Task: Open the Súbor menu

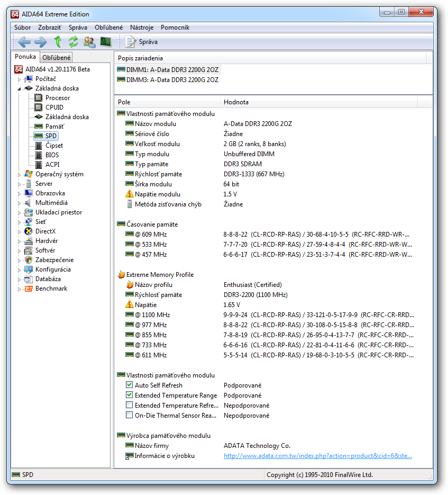Action: 22,28
